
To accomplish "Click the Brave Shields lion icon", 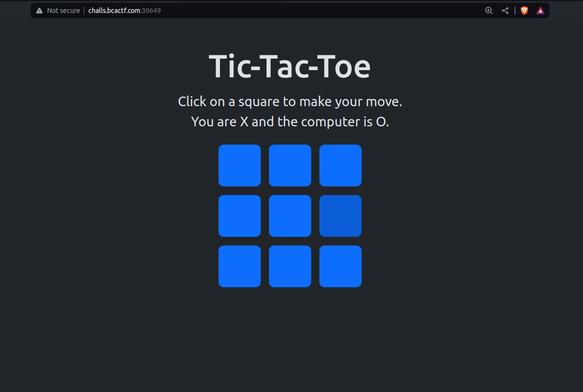I will pyautogui.click(x=524, y=11).
